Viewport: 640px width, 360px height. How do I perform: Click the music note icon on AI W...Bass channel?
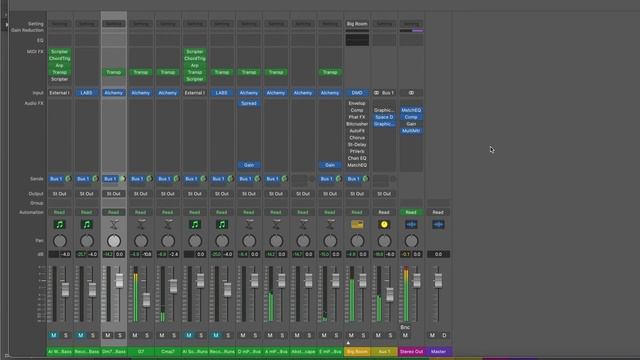pos(60,224)
